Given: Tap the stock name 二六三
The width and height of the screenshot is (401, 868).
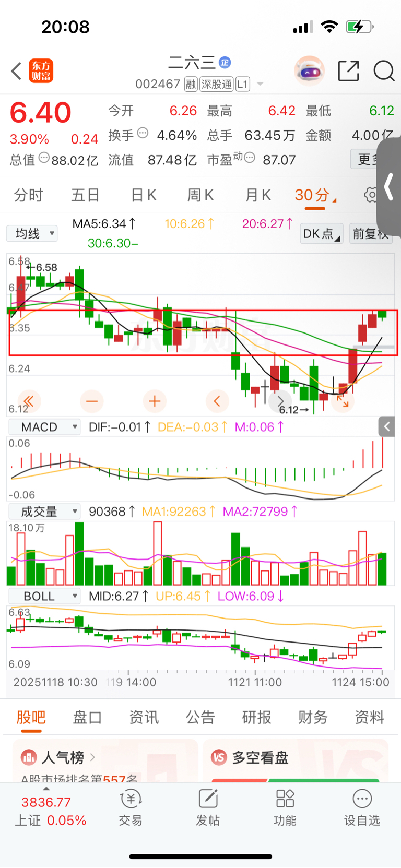Looking at the screenshot, I should click(x=192, y=63).
